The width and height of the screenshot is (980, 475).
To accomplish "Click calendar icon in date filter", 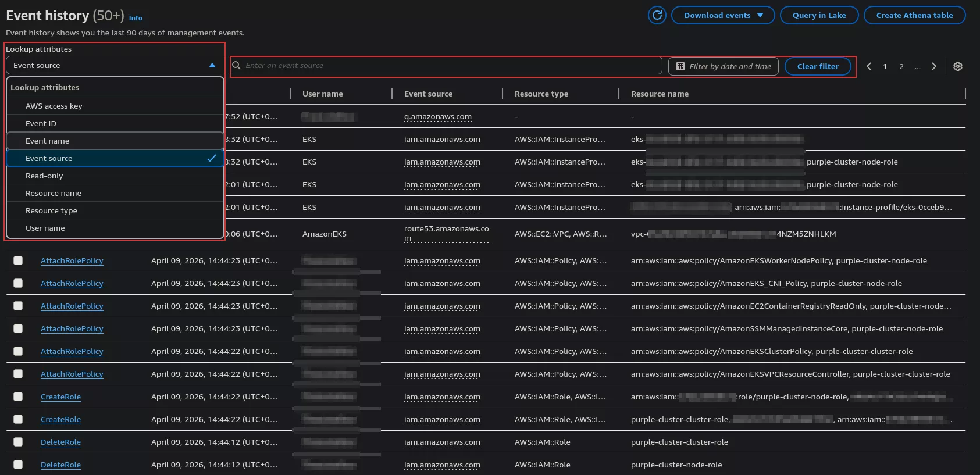I will (x=680, y=66).
